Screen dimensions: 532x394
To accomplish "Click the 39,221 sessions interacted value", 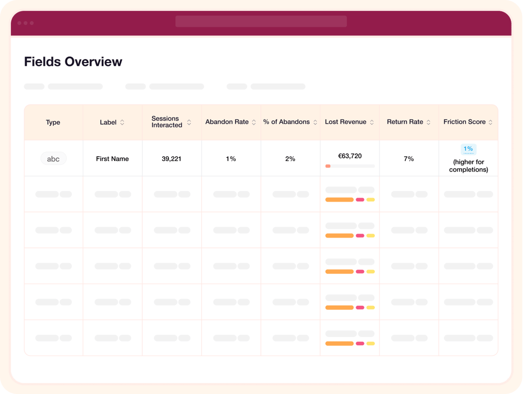I will point(172,159).
